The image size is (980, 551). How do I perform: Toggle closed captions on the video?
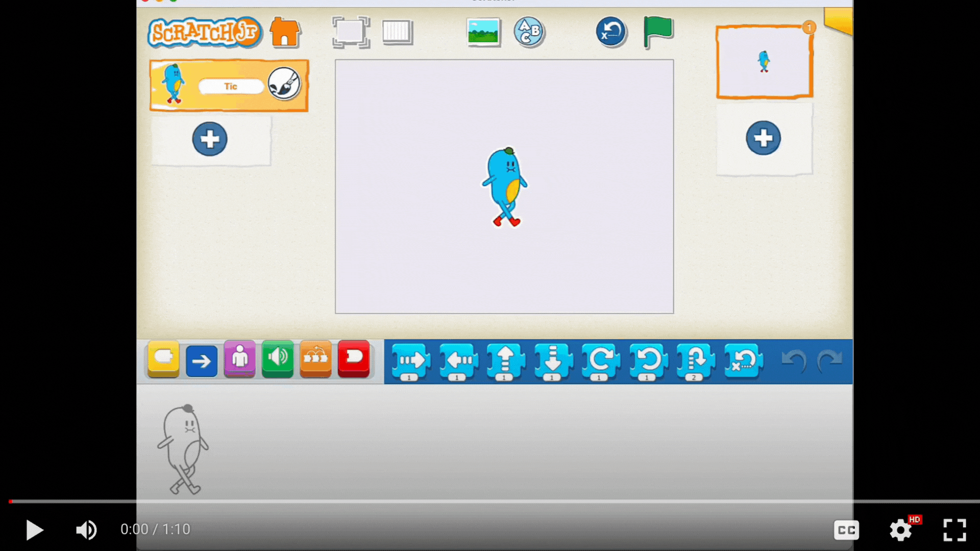click(x=846, y=530)
